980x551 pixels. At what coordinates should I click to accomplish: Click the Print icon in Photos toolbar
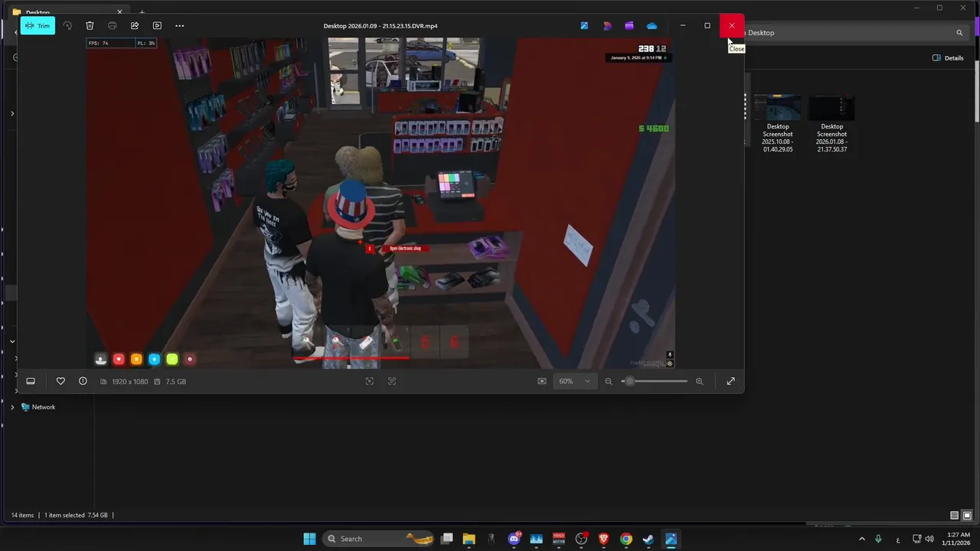112,25
